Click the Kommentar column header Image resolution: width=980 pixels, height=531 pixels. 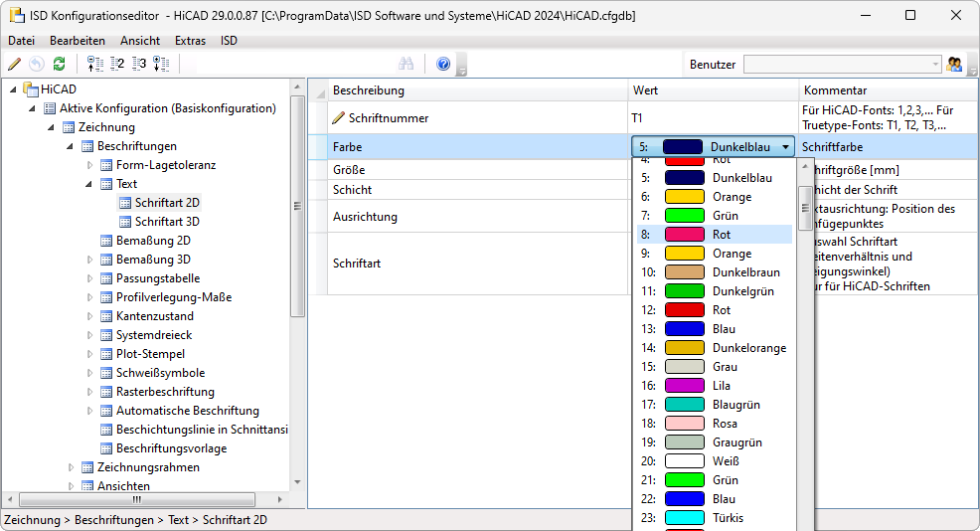[889, 90]
